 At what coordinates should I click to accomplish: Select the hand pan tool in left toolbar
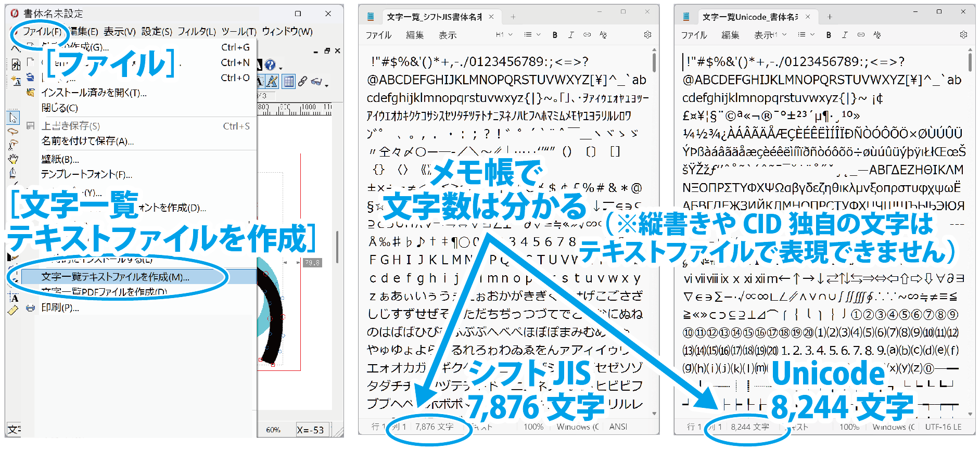click(x=13, y=159)
